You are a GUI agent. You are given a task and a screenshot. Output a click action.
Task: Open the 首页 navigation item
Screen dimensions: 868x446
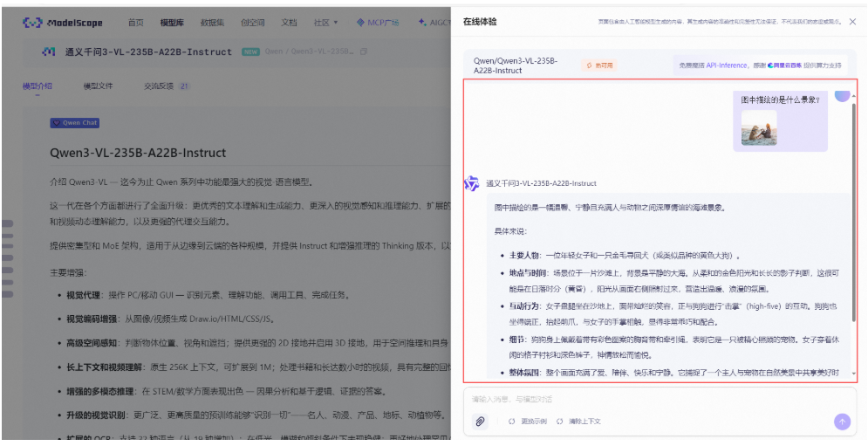pos(135,23)
